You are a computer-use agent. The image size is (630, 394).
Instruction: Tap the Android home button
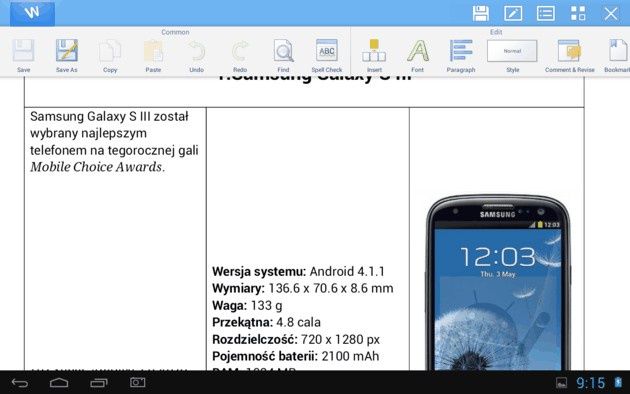[59, 383]
